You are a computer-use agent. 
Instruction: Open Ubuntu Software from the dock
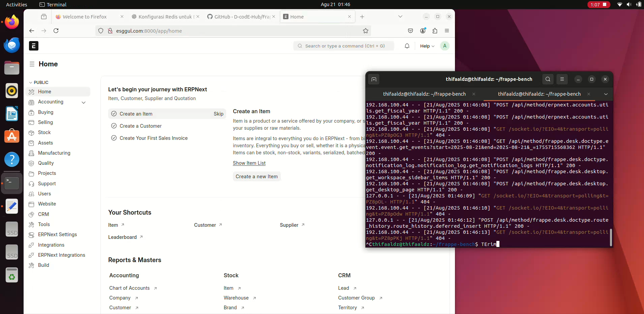12,136
